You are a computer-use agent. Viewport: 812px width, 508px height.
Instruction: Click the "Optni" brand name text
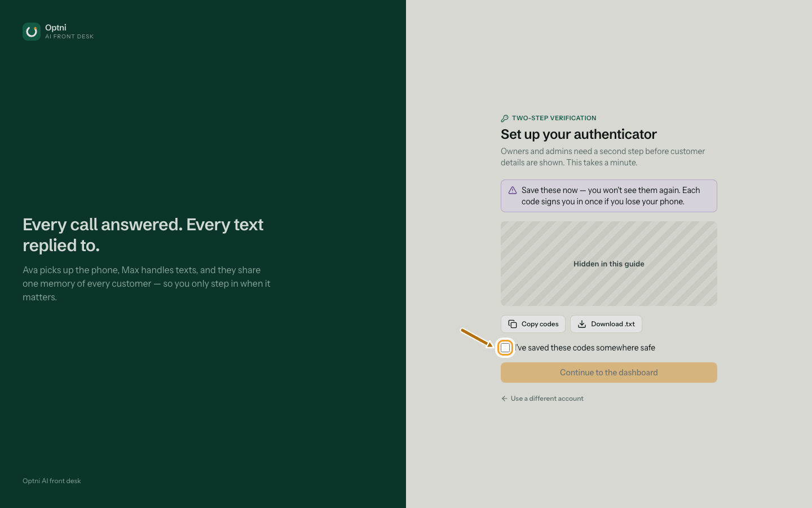[x=56, y=28]
